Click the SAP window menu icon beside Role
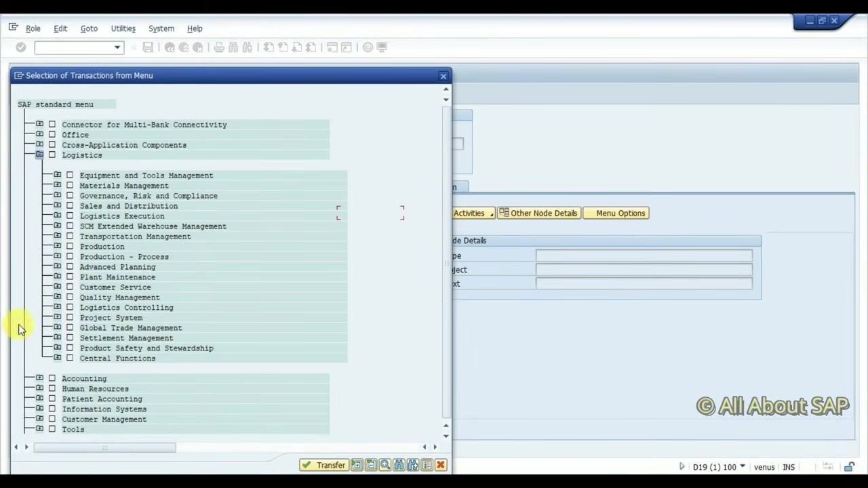The image size is (868, 488). click(x=14, y=28)
